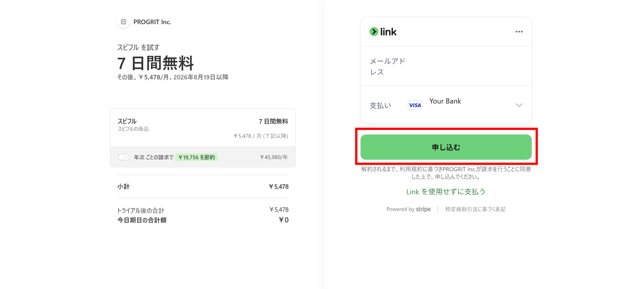The image size is (644, 289).
Task: Click the PROGRIT Inc. storefront icon
Action: coord(123,22)
